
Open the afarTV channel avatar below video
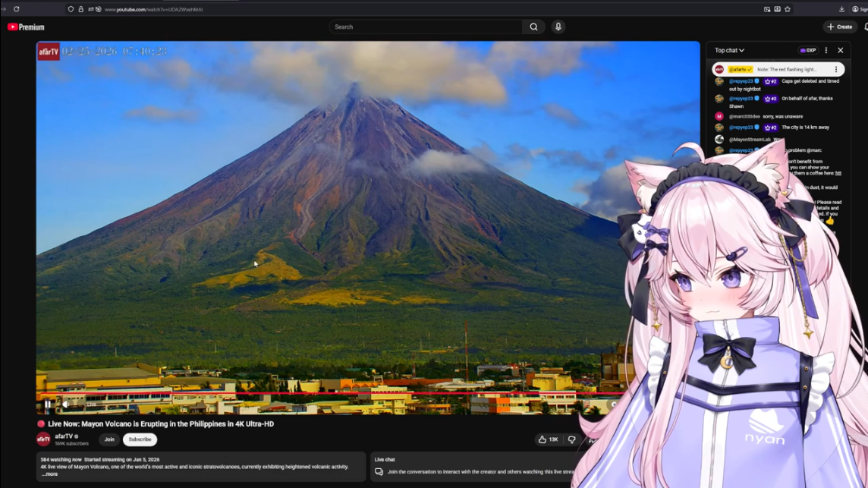pos(44,439)
